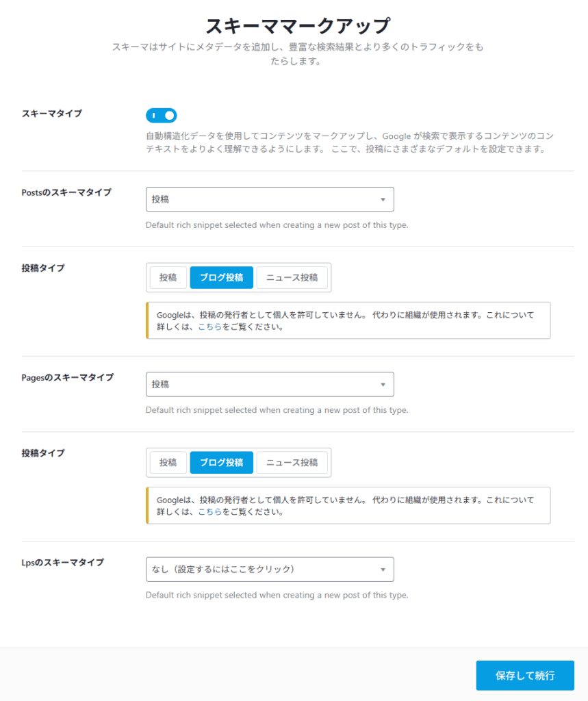Image resolution: width=588 pixels, height=701 pixels.
Task: Click the Lps dropdown showing なし（設定するにはここをクリック）
Action: (270, 569)
